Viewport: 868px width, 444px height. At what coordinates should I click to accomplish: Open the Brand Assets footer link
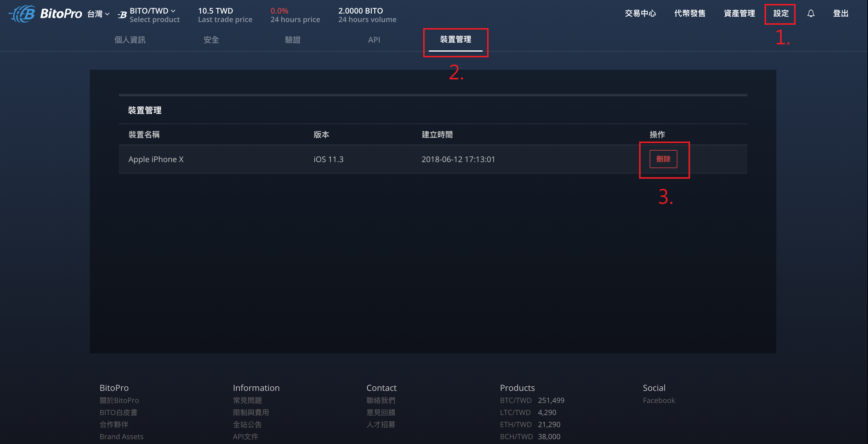click(121, 436)
